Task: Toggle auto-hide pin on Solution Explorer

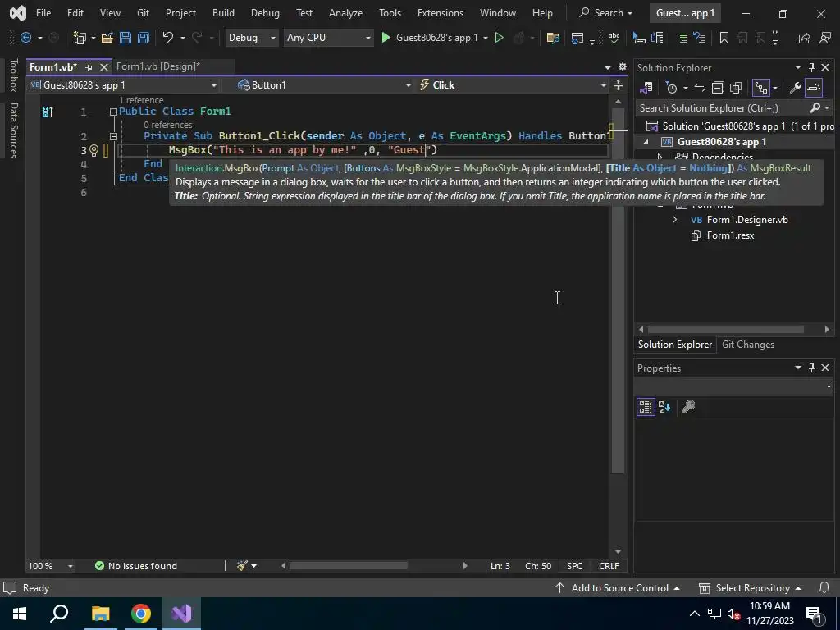Action: click(x=811, y=67)
